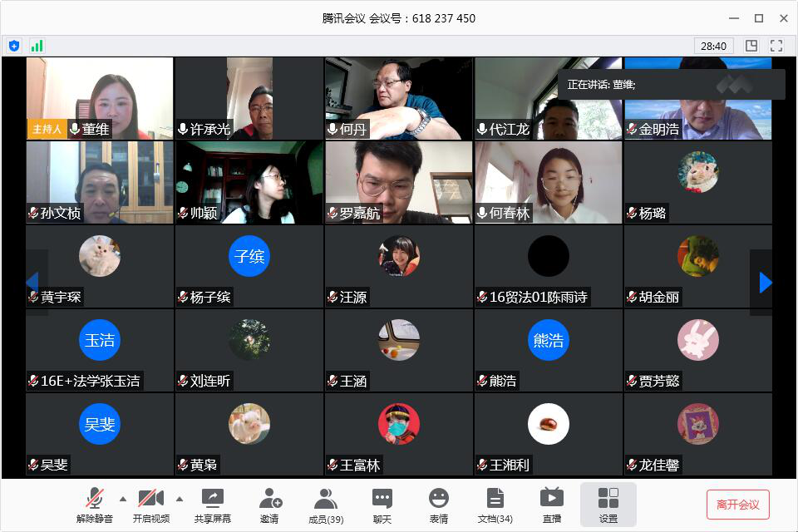Start Live streaming (直播)
798x532 pixels.
coord(551,505)
